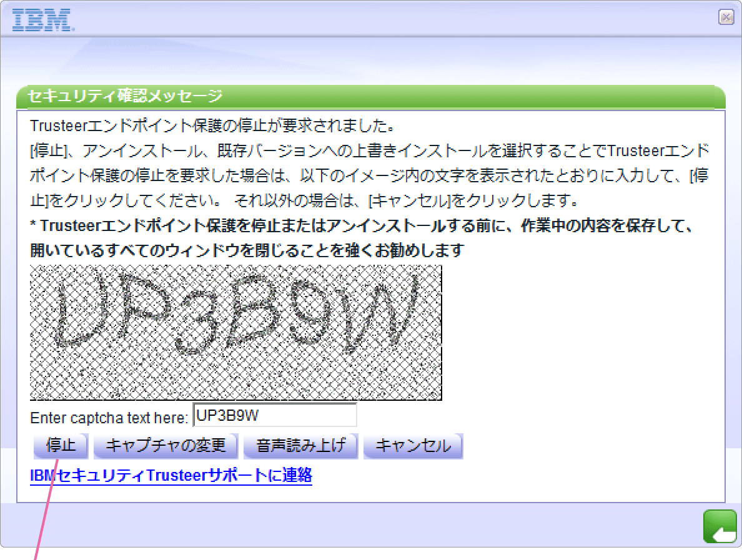Click the セキュリティ確認メッセージ header
Viewport: 742px width, 560px height.
tap(370, 97)
